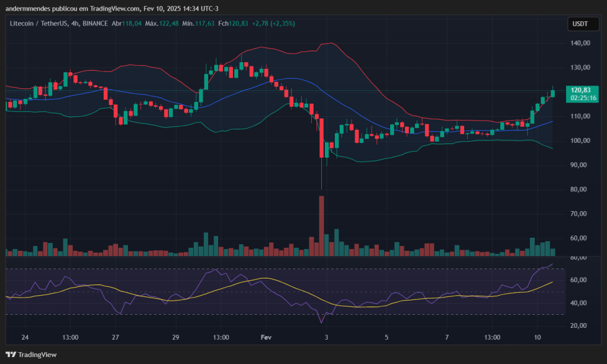
Task: Click the TradingView logo at bottom left
Action: coord(31,355)
